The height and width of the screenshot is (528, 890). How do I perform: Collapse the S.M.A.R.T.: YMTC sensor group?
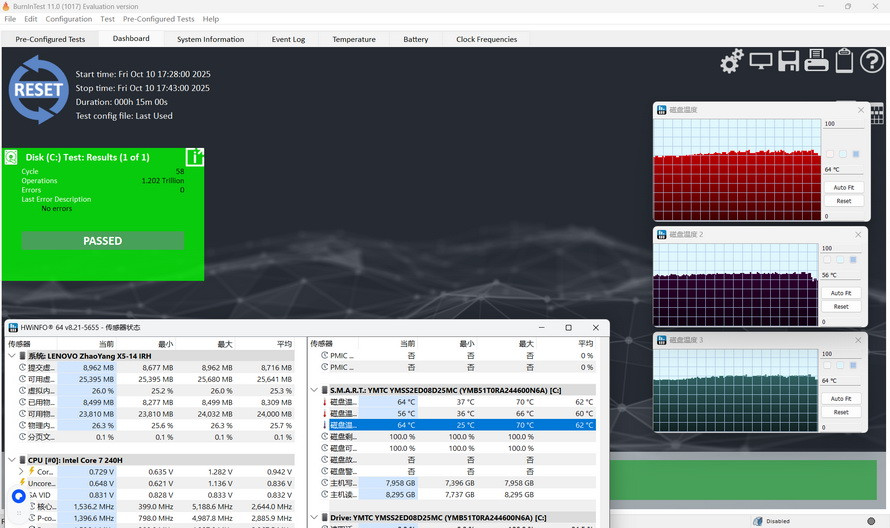315,390
